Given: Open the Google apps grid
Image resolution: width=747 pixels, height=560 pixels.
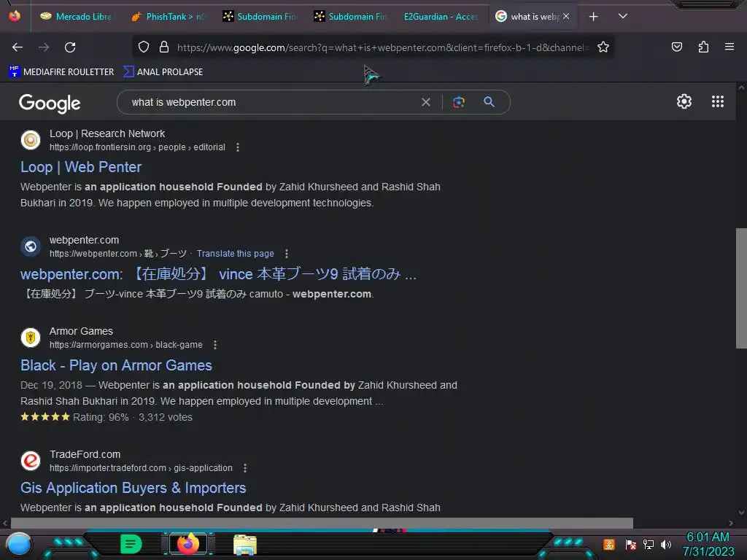Looking at the screenshot, I should coord(718,101).
